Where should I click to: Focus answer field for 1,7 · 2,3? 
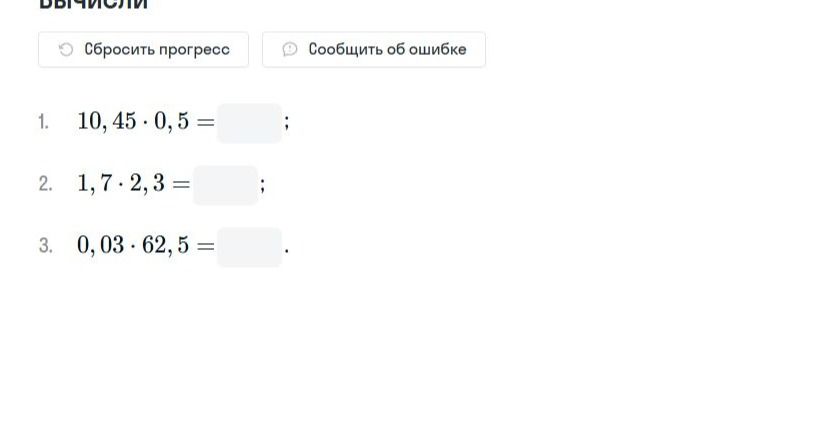226,185
